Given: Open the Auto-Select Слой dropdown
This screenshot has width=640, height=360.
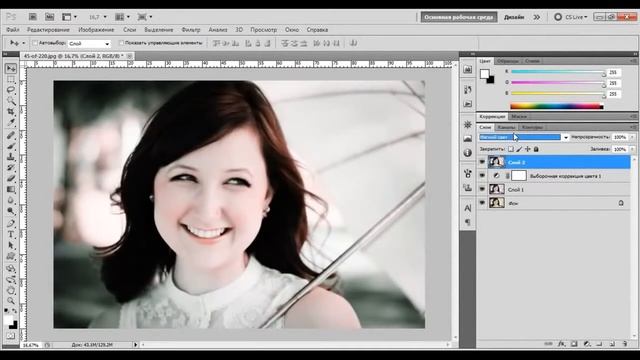Looking at the screenshot, I should [89, 43].
